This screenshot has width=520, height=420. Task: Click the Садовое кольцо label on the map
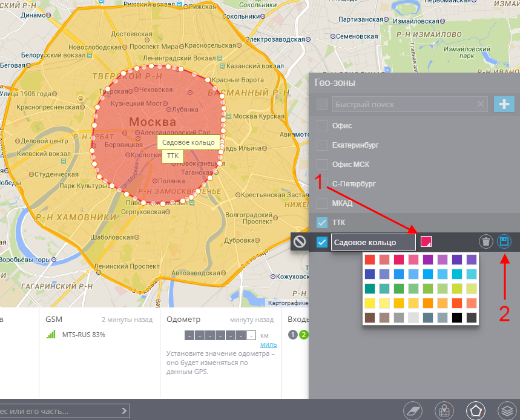coord(188,142)
